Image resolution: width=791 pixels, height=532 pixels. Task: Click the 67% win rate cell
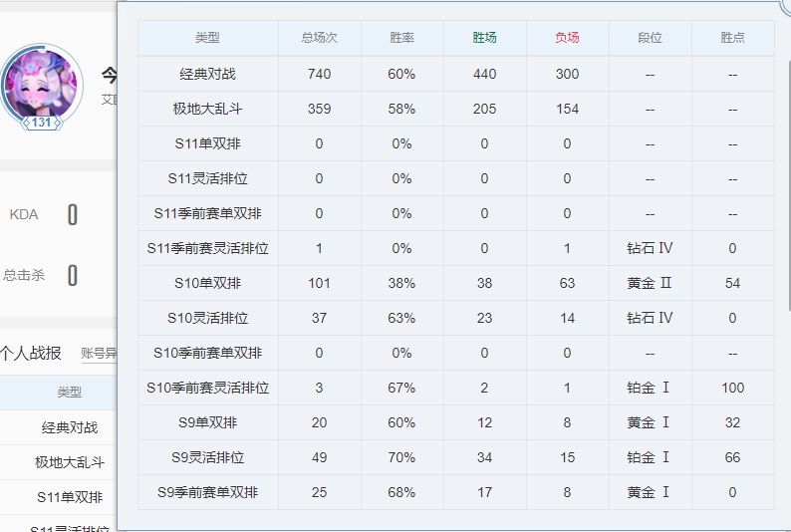[401, 388]
